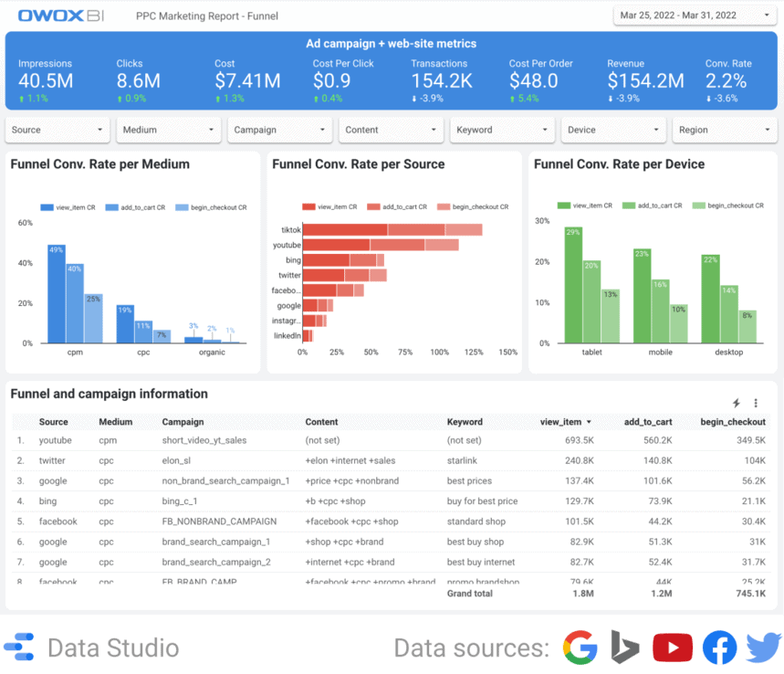Click the 49% cpm view_item bar
The image size is (784, 674).
(x=57, y=294)
